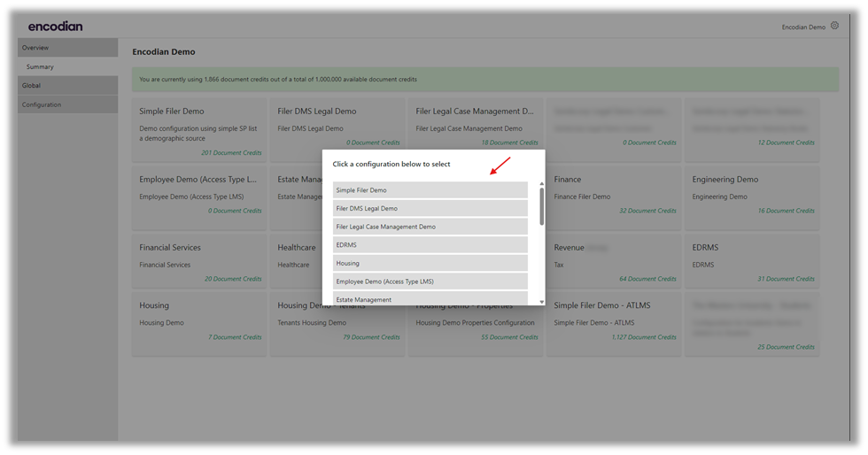Click the settings gear icon
This screenshot has height=455, width=868.
coord(834,27)
